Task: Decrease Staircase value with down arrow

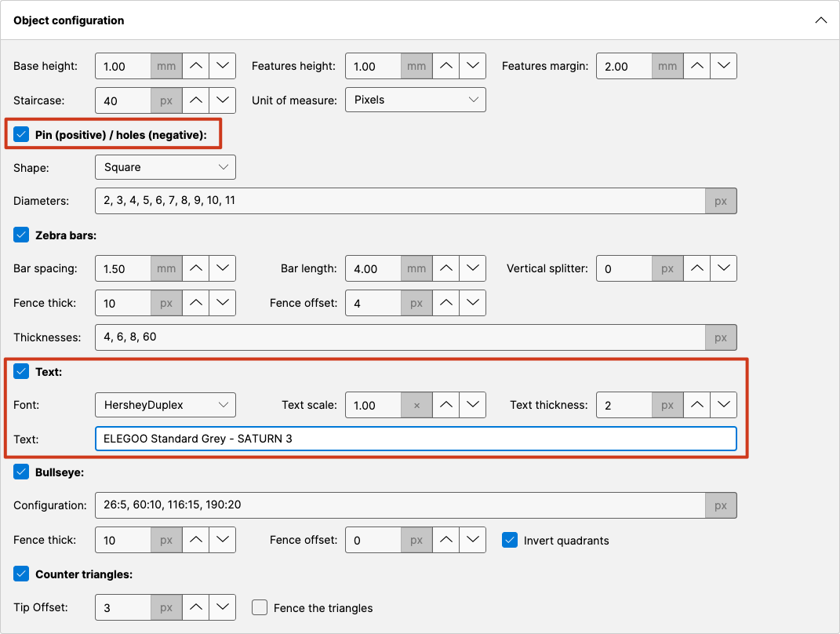Action: (x=223, y=100)
